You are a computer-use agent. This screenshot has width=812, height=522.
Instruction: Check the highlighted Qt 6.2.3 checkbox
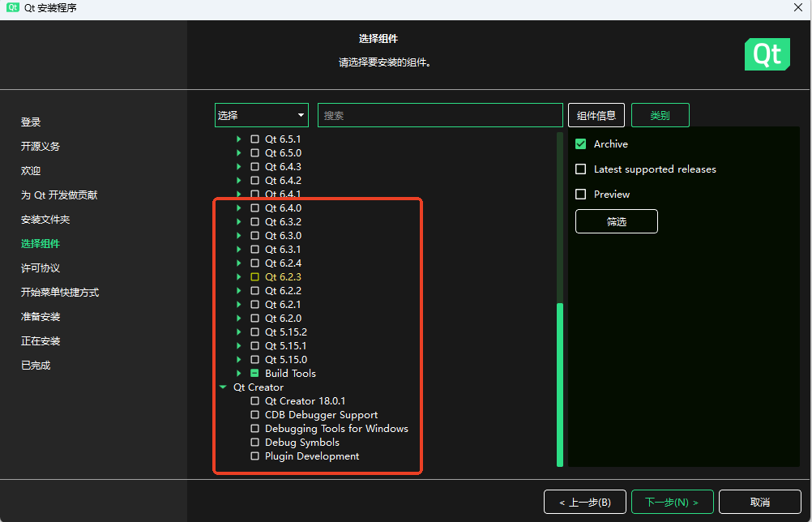point(254,277)
